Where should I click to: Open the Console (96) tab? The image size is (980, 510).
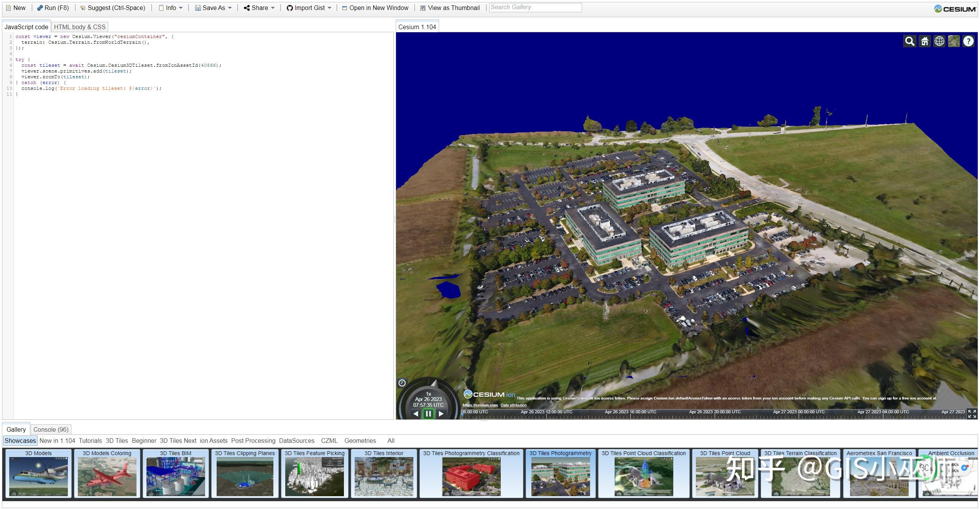point(51,429)
